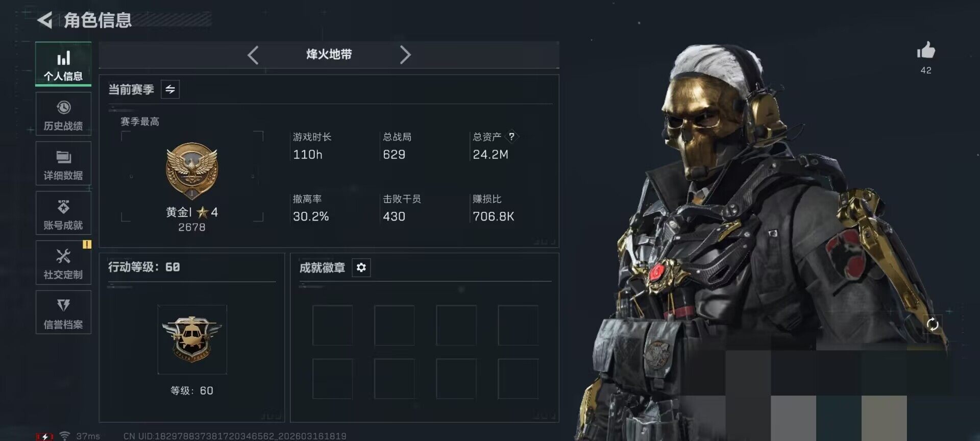The width and height of the screenshot is (980, 441).
Task: Open 详细数据 detailed data panel
Action: [63, 163]
